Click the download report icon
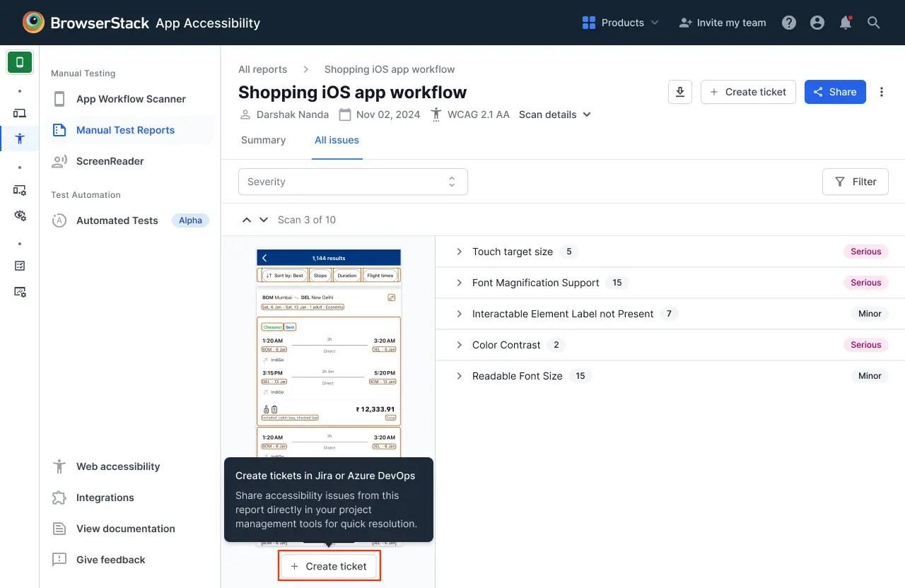The height and width of the screenshot is (588, 905). coord(679,92)
